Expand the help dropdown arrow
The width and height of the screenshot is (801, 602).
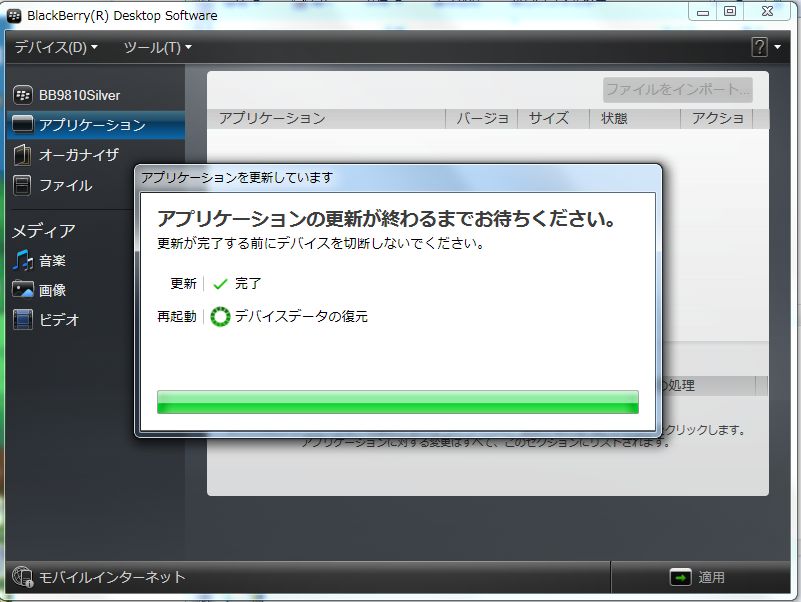coord(778,47)
